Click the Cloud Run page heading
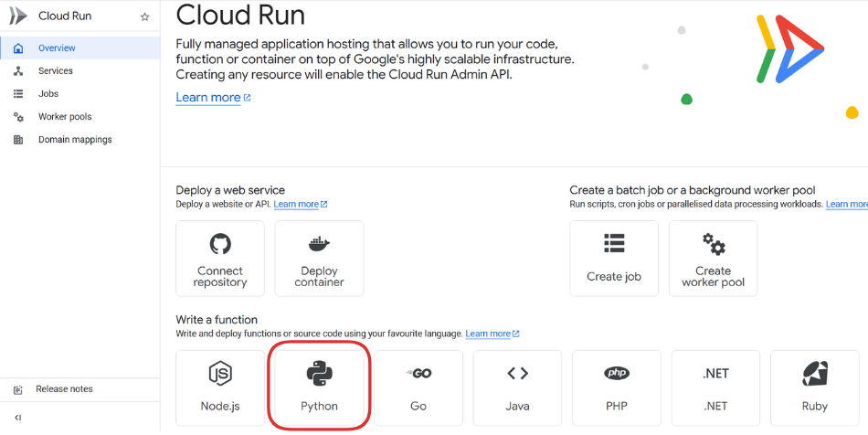Screen dimensions: 868x435 240,15
